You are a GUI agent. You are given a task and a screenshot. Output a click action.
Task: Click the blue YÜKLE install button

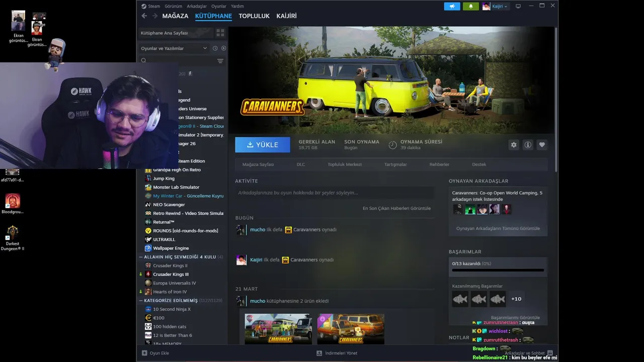click(x=263, y=145)
